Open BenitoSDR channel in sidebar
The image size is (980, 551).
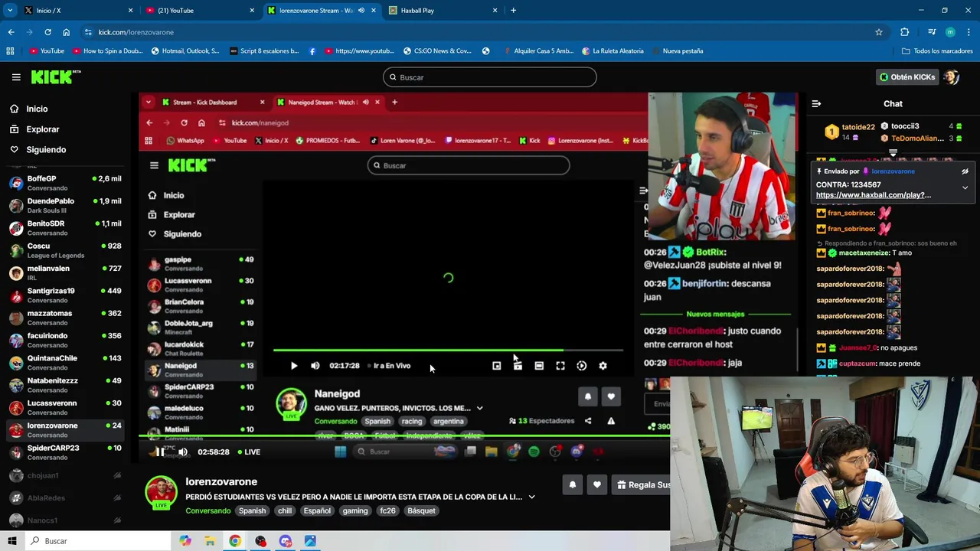(65, 228)
